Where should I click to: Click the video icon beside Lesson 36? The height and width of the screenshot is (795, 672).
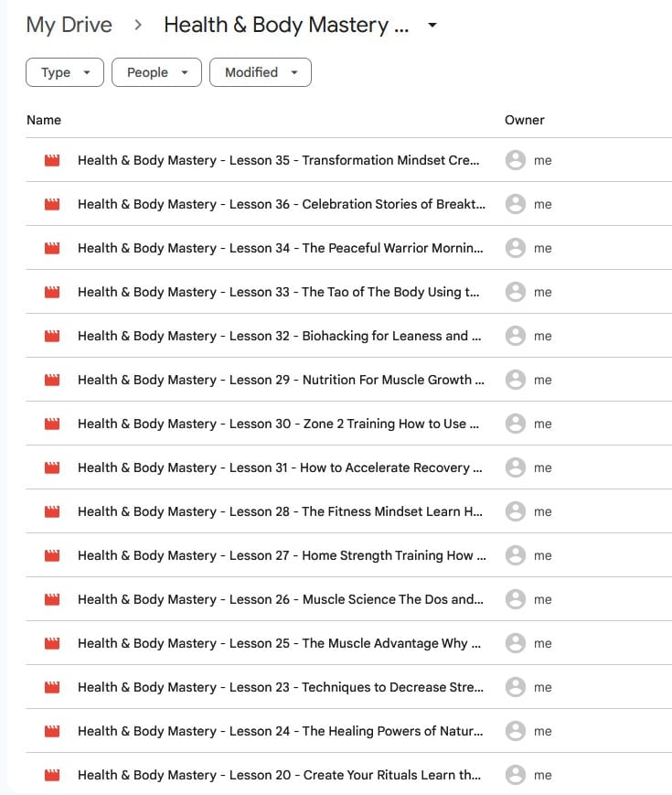[52, 204]
